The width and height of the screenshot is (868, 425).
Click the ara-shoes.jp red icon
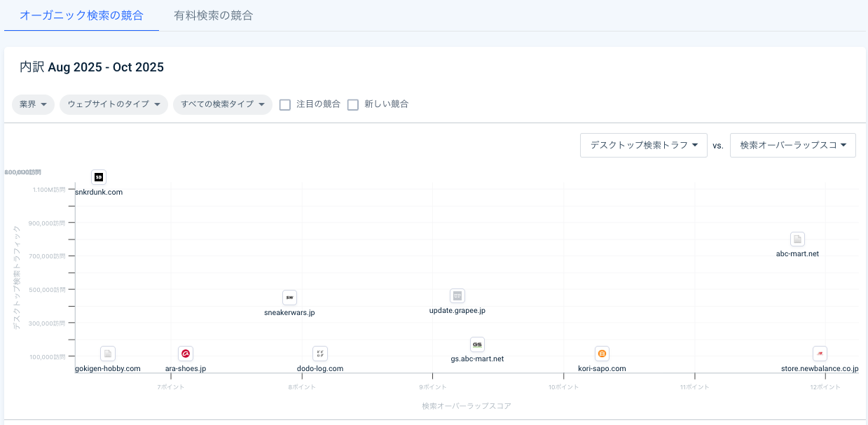click(185, 354)
